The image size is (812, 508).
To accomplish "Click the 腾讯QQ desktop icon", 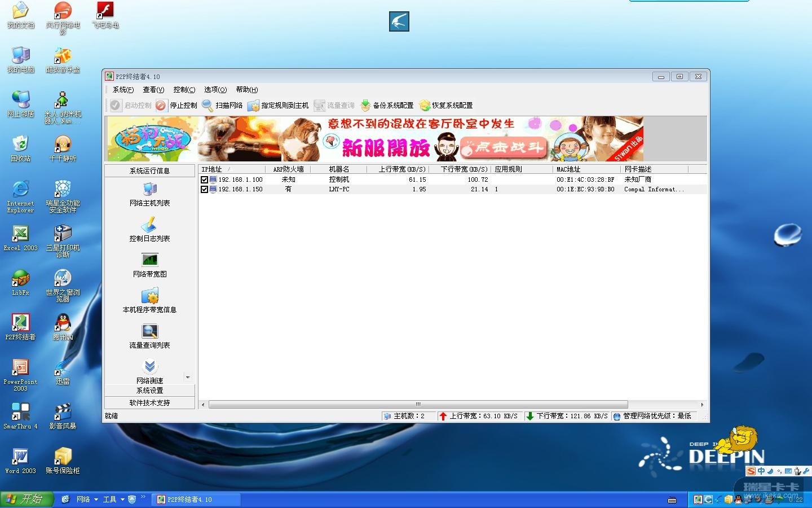I will [x=63, y=326].
